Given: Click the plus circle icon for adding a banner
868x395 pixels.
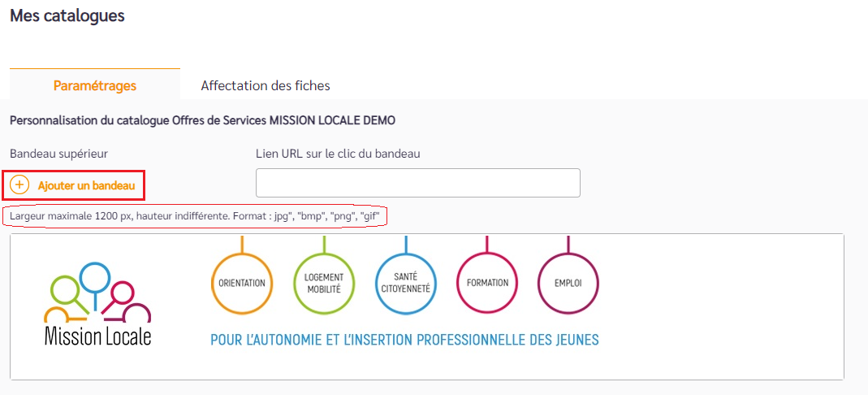Looking at the screenshot, I should pyautogui.click(x=19, y=185).
